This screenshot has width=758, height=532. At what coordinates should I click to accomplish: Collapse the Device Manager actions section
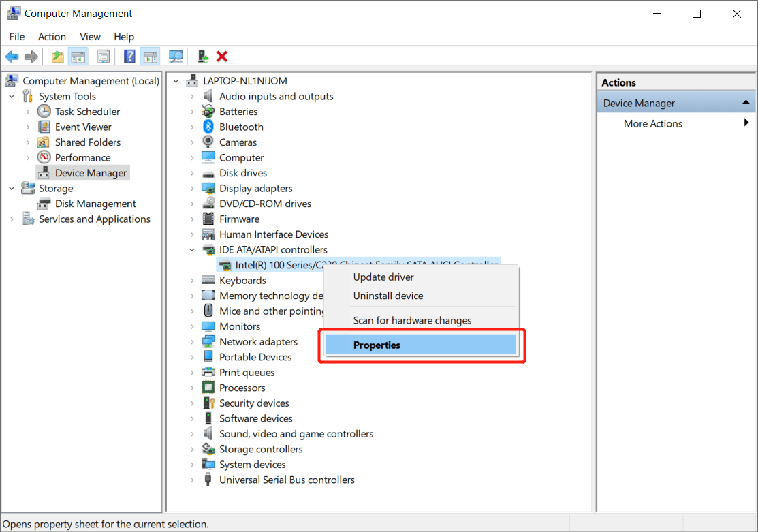(x=747, y=102)
